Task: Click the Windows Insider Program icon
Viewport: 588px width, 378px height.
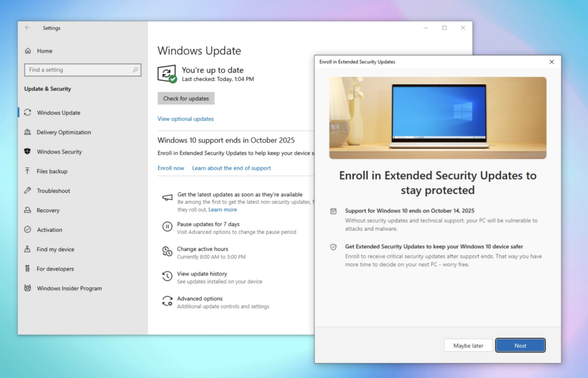Action: click(x=28, y=288)
